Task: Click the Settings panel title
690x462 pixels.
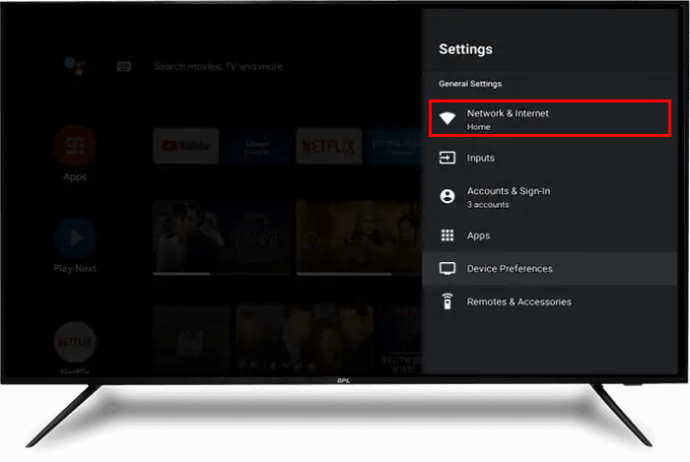Action: [x=466, y=49]
